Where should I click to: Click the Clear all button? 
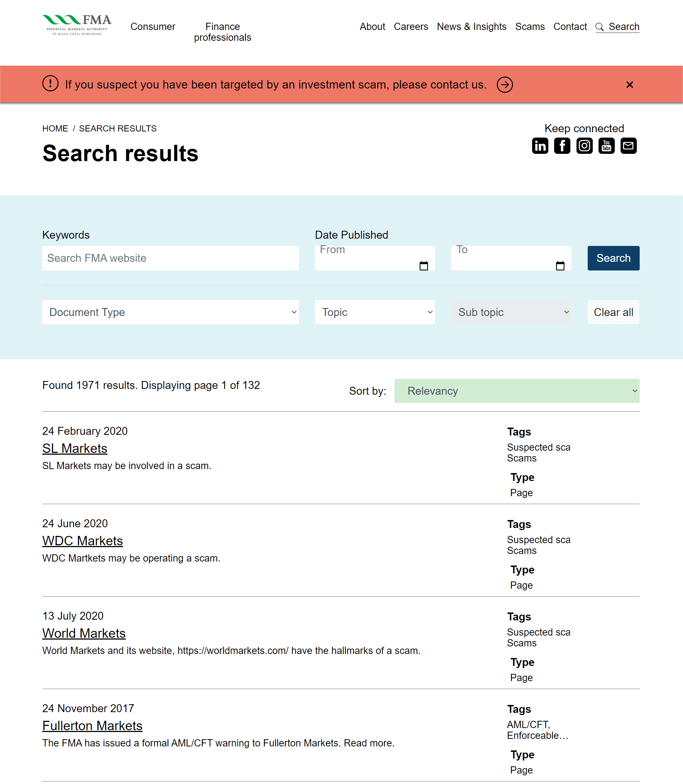point(613,312)
